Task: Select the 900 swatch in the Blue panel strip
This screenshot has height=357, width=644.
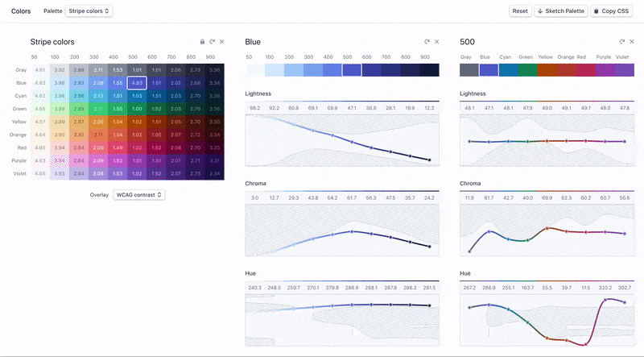Action: point(430,70)
